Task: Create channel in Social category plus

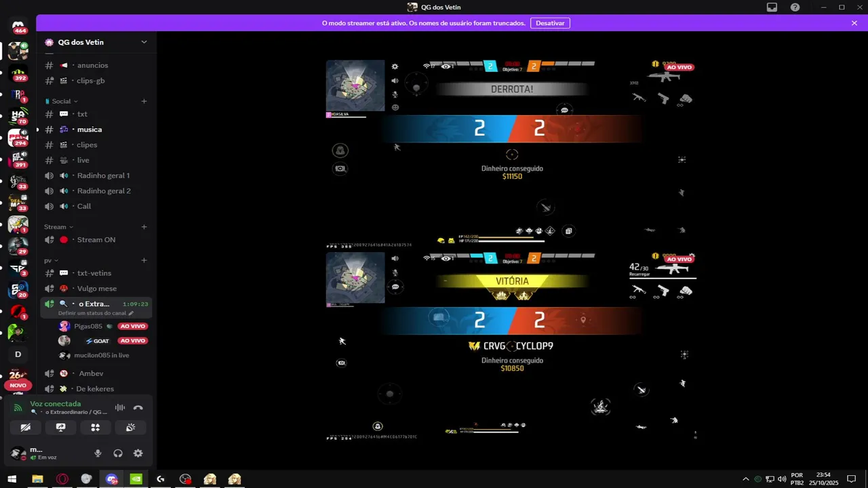Action: [x=144, y=101]
